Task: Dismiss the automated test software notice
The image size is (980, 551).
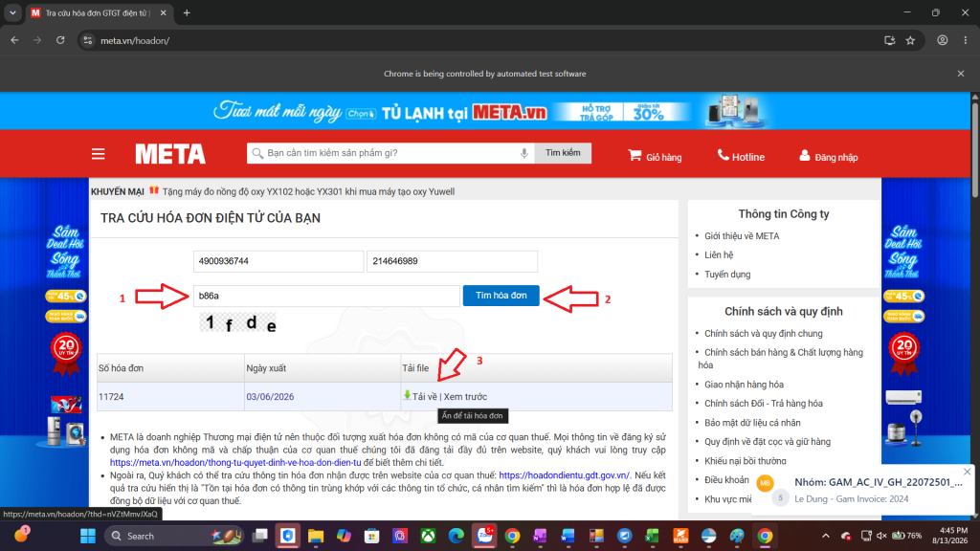Action: pyautogui.click(x=961, y=73)
